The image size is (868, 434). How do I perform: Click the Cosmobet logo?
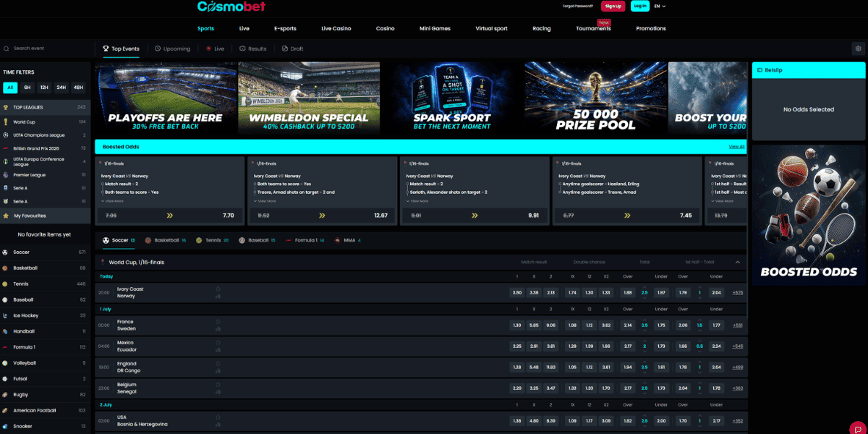tap(231, 7)
